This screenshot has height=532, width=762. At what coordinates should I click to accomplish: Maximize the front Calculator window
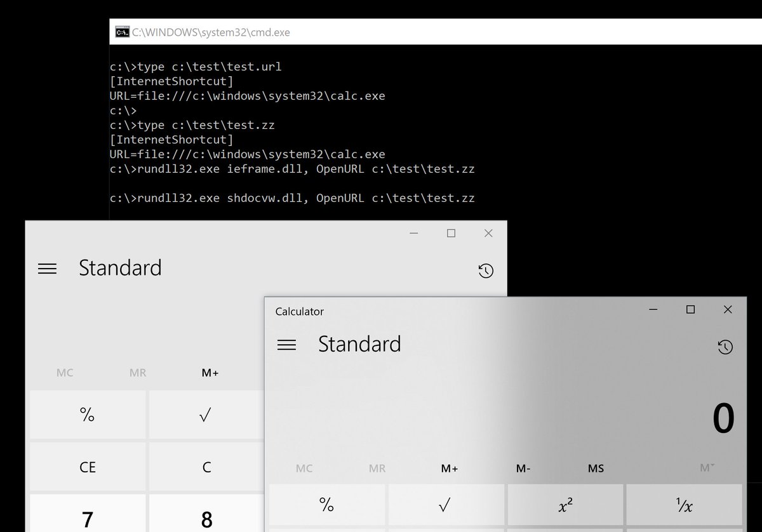[690, 309]
